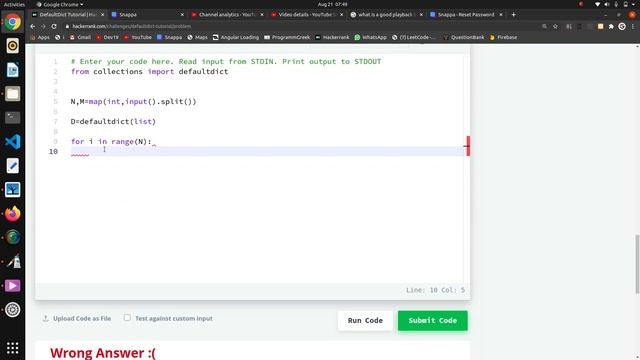This screenshot has width=640, height=360.
Task: Click the address bar URL field
Action: click(x=302, y=26)
